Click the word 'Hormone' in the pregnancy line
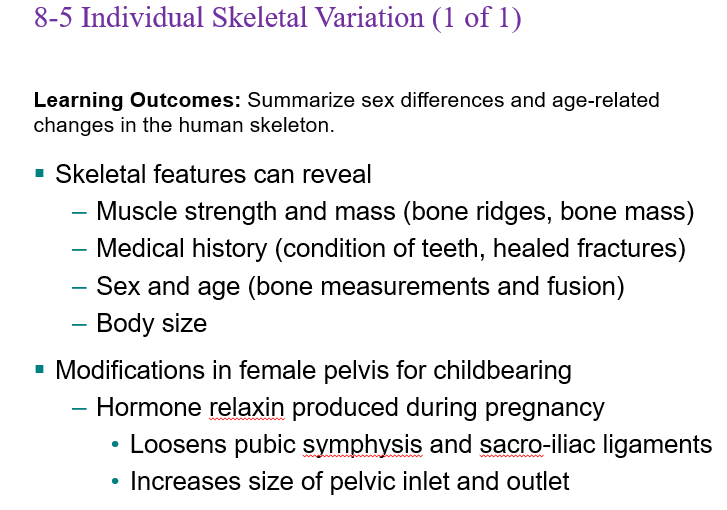The width and height of the screenshot is (727, 510). click(149, 408)
